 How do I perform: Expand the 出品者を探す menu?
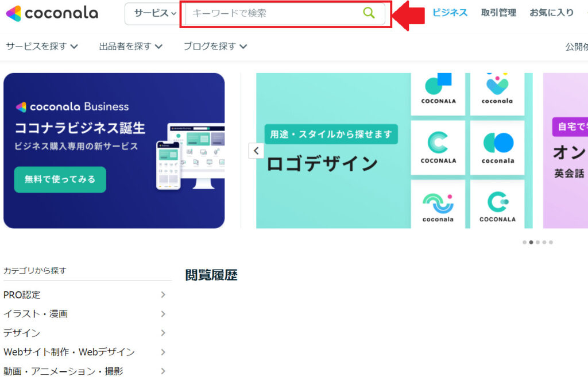pyautogui.click(x=130, y=46)
